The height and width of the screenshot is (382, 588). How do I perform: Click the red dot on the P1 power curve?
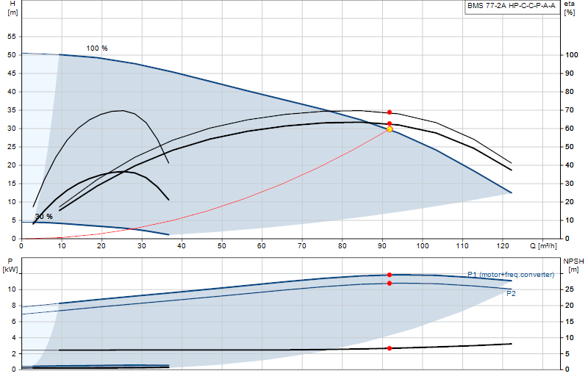(x=390, y=275)
